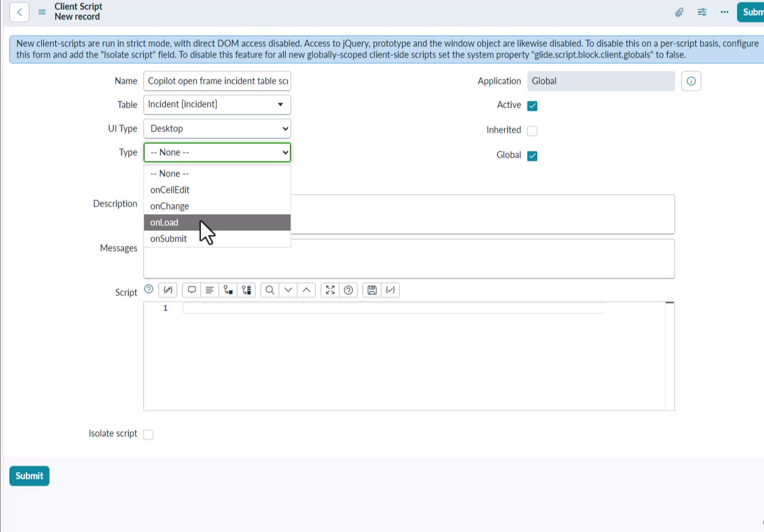Open the more options ellipsis menu
Screen dimensions: 764x532
point(725,12)
